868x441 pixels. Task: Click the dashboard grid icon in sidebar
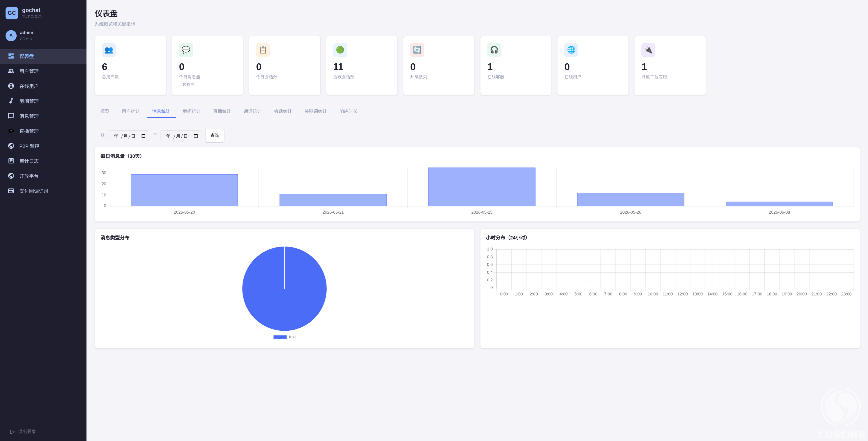11,56
